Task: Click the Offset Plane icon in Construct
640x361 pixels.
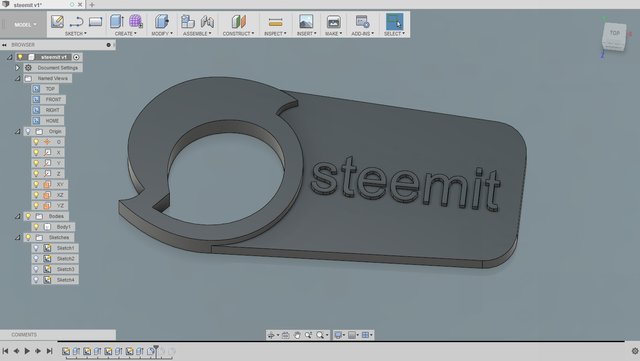Action: coord(238,21)
